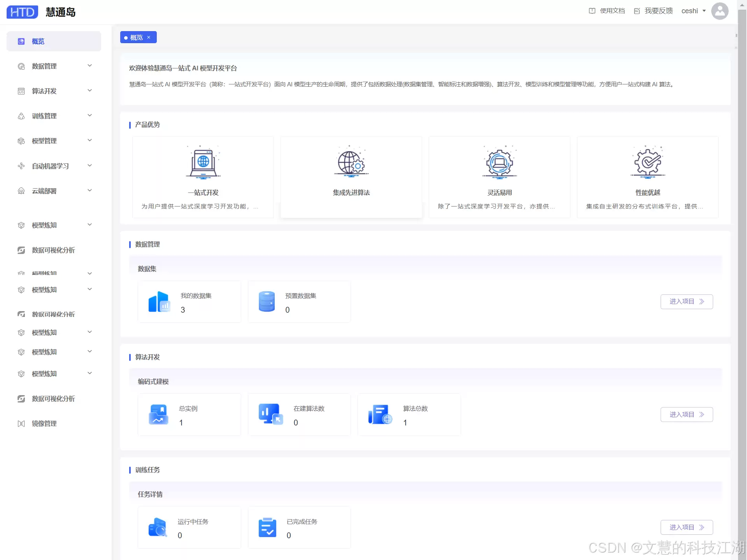The height and width of the screenshot is (560, 747).
Task: Open 自动机器学习 menu item
Action: [54, 166]
